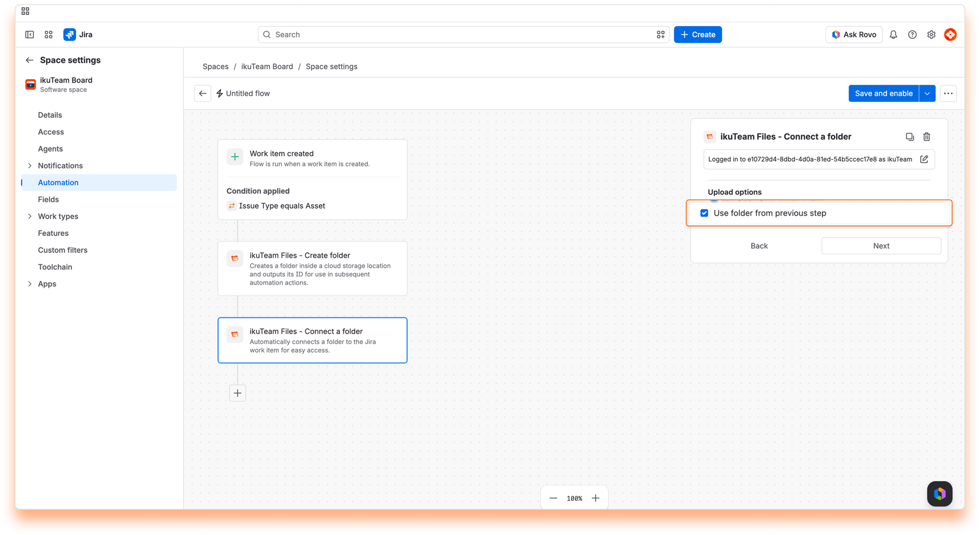Select the Connect a folder step card
This screenshot has height=535, width=980.
click(x=313, y=340)
